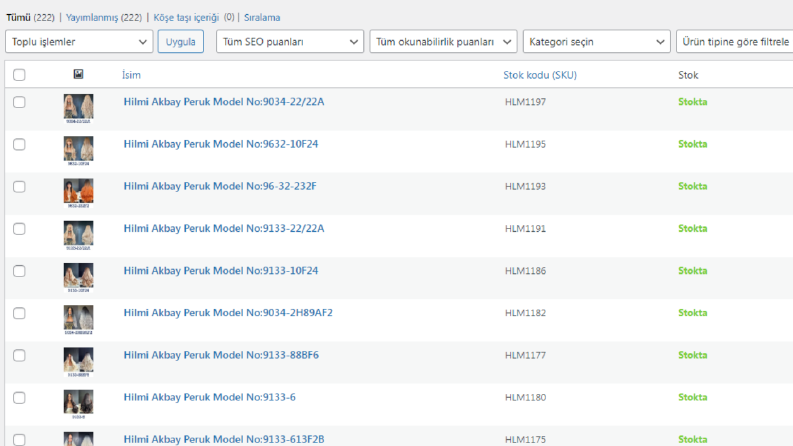This screenshot has width=793, height=446.
Task: Click SKU text HLM1193
Action: coord(525,187)
